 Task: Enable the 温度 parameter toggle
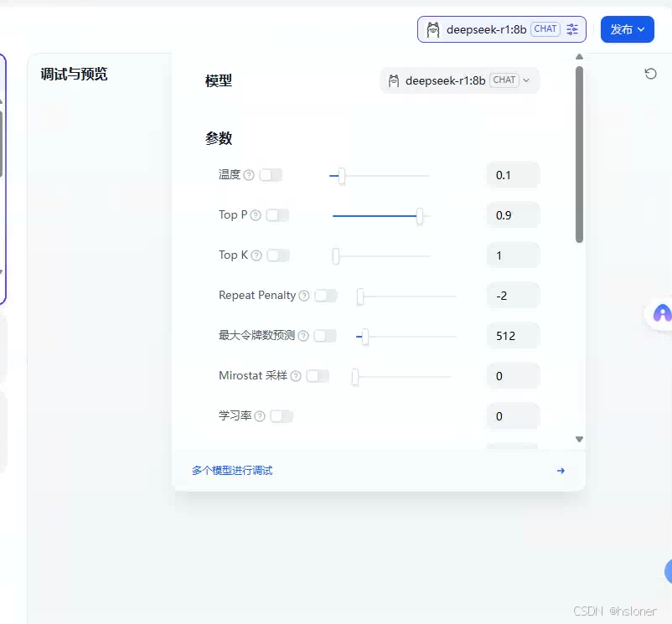[271, 175]
